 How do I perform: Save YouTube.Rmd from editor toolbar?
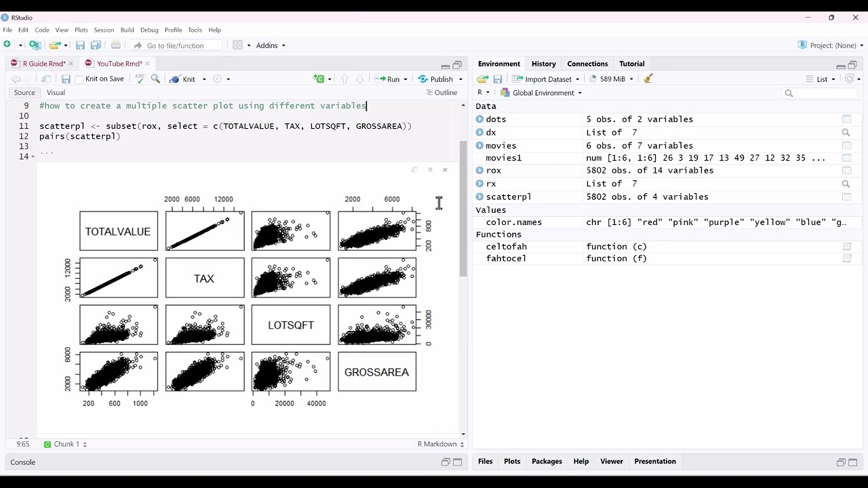coord(66,79)
